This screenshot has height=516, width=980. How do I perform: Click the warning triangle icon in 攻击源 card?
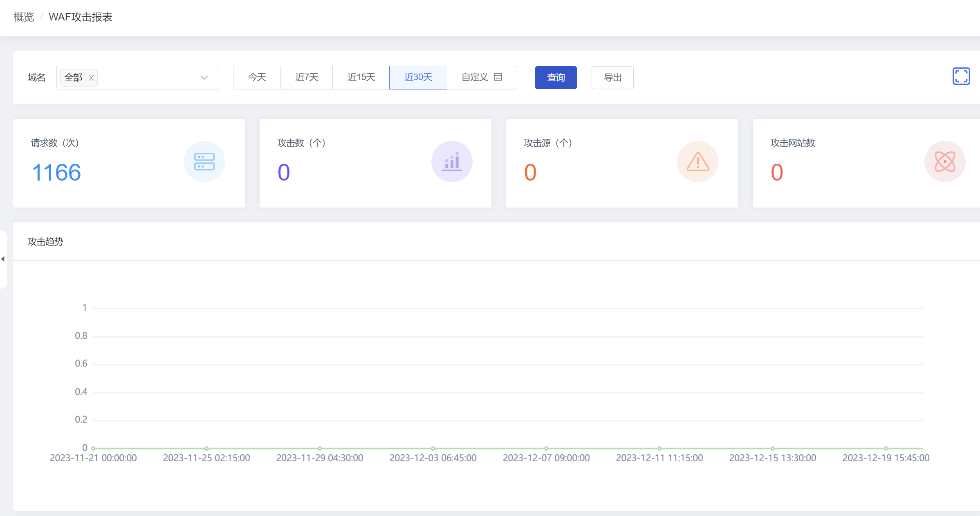point(697,162)
